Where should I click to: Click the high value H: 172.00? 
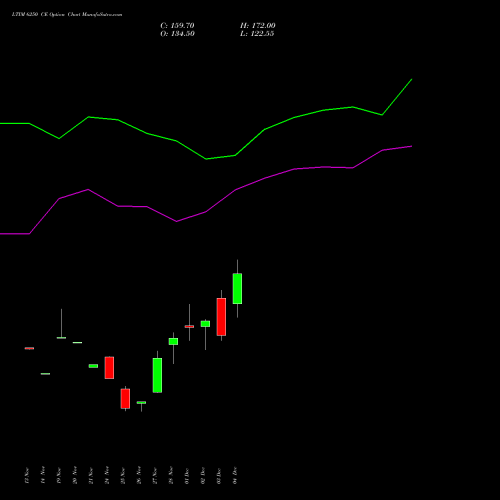(x=258, y=26)
